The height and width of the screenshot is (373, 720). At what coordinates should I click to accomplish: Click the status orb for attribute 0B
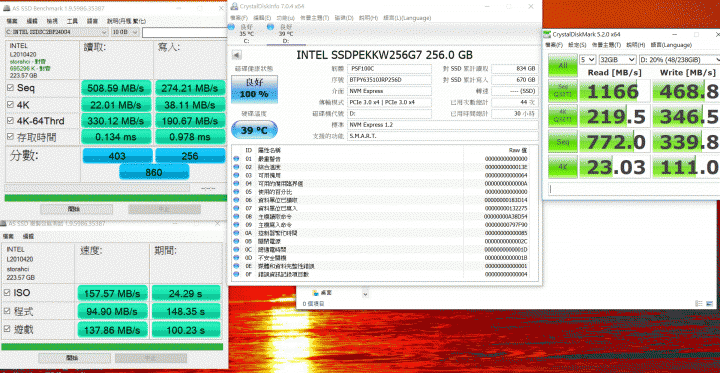[x=236, y=241]
